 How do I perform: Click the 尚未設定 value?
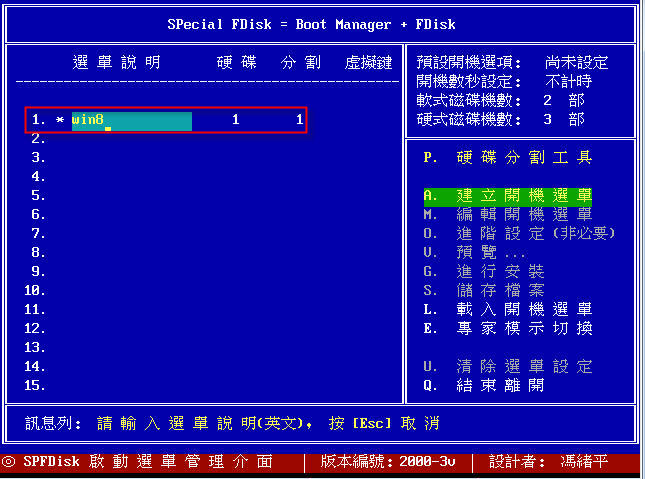pos(576,63)
